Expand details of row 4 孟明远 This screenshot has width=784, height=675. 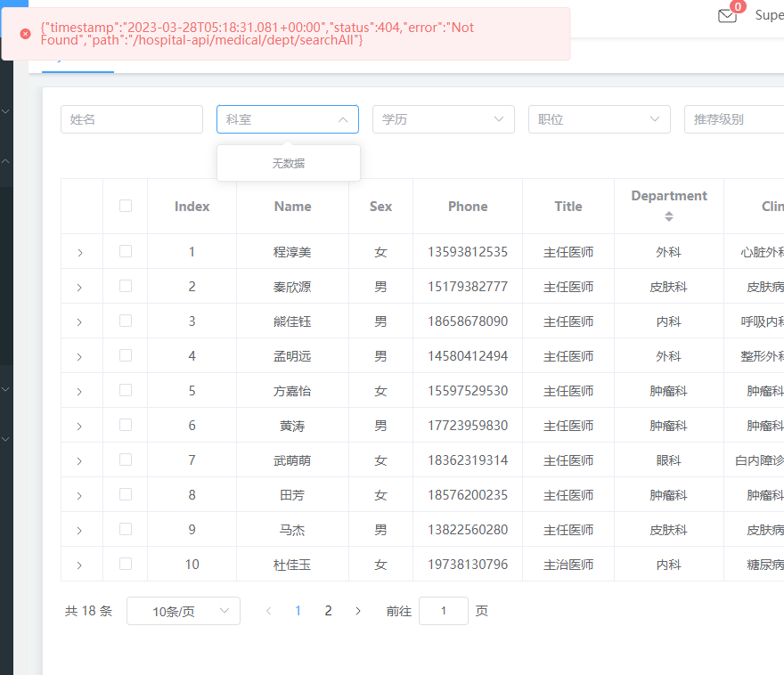(x=79, y=357)
